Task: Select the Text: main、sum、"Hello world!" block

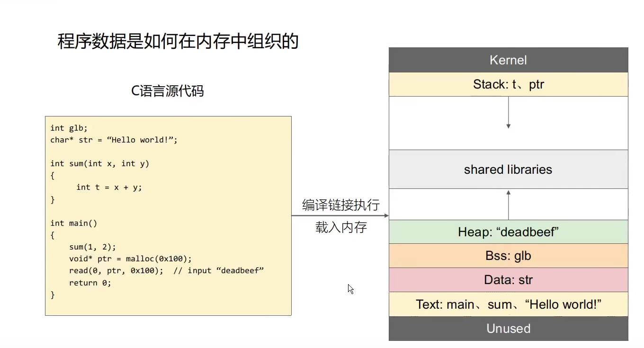Action: pos(509,304)
